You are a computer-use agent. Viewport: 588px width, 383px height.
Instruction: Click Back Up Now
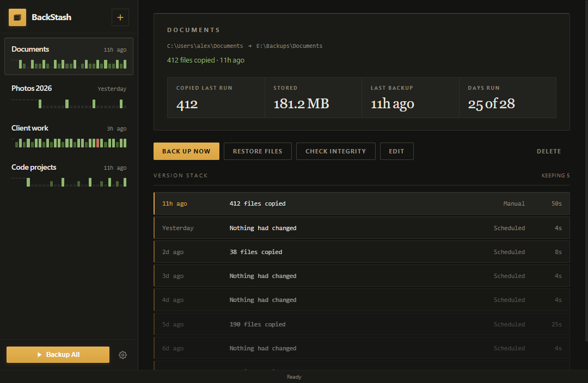[x=186, y=151]
